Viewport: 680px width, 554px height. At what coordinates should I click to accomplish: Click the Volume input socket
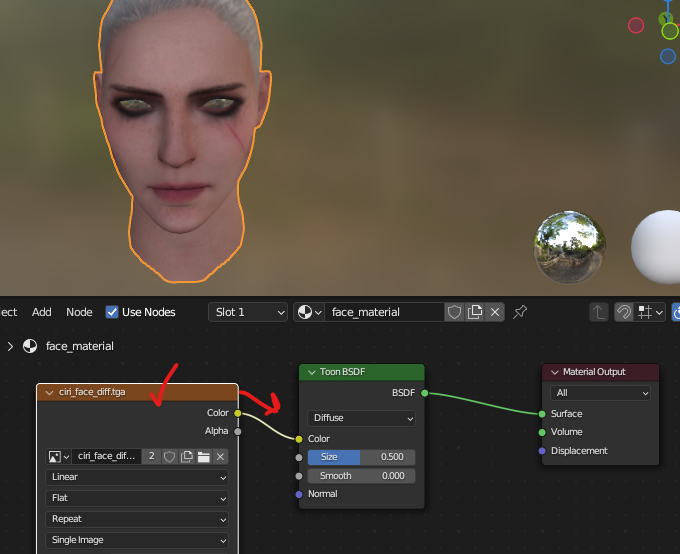542,432
